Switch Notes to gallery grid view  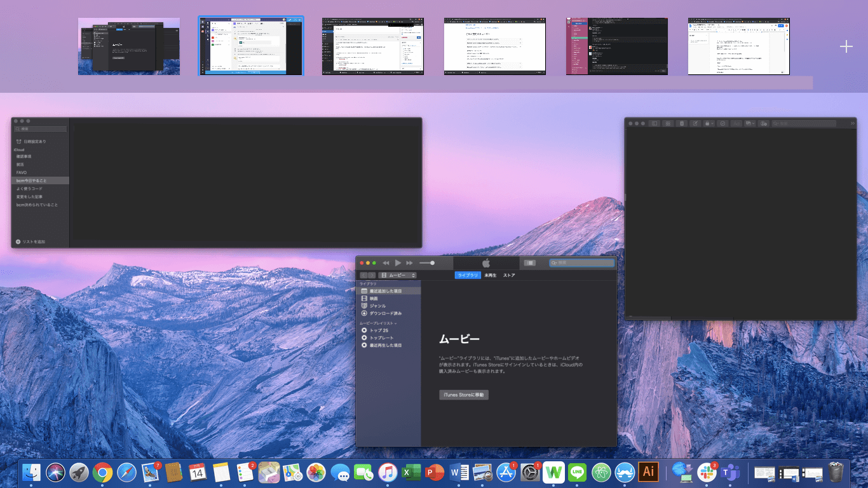click(x=668, y=123)
